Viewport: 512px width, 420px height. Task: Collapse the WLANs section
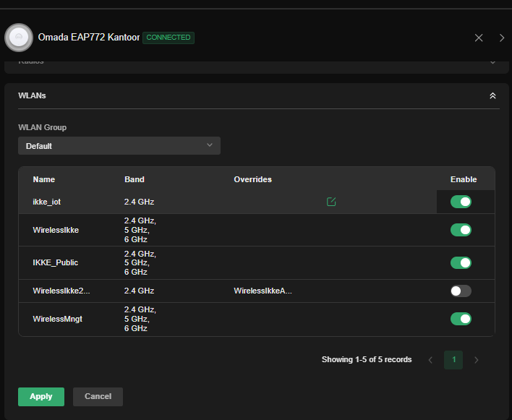(492, 95)
